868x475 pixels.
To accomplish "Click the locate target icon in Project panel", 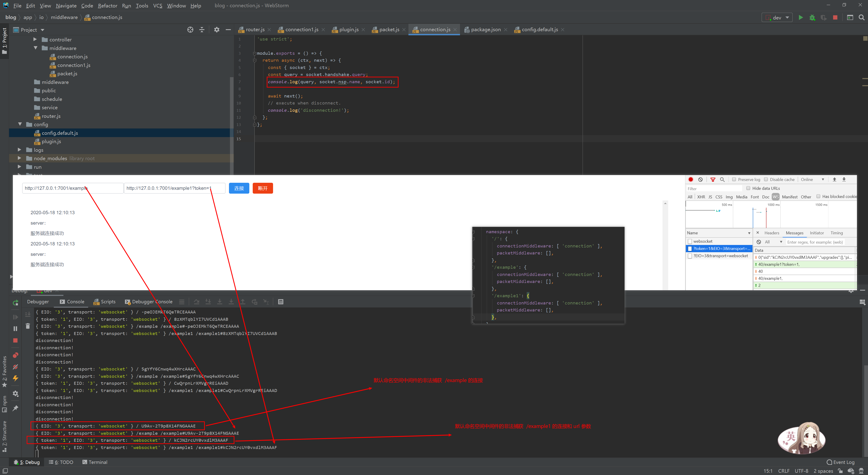I will [190, 30].
